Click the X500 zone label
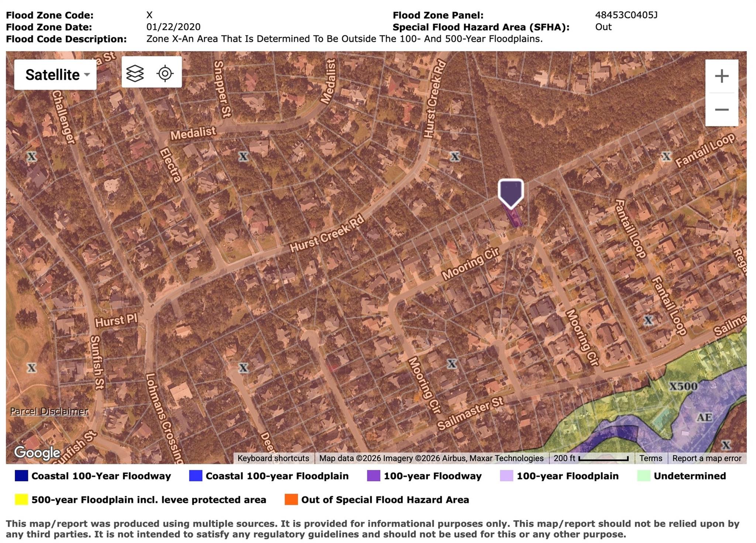Screen dimensions: 756x543 point(683,386)
